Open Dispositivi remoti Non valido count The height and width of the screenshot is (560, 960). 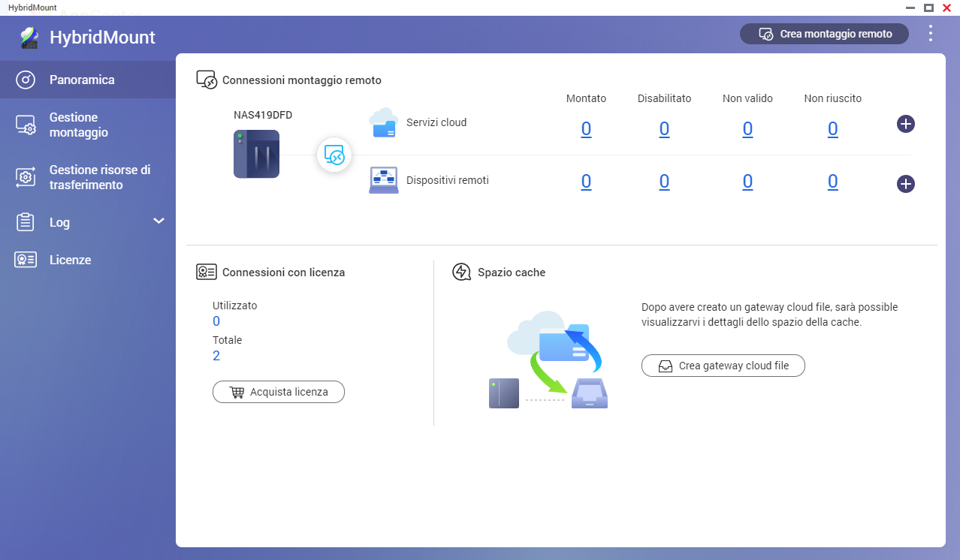click(x=747, y=181)
